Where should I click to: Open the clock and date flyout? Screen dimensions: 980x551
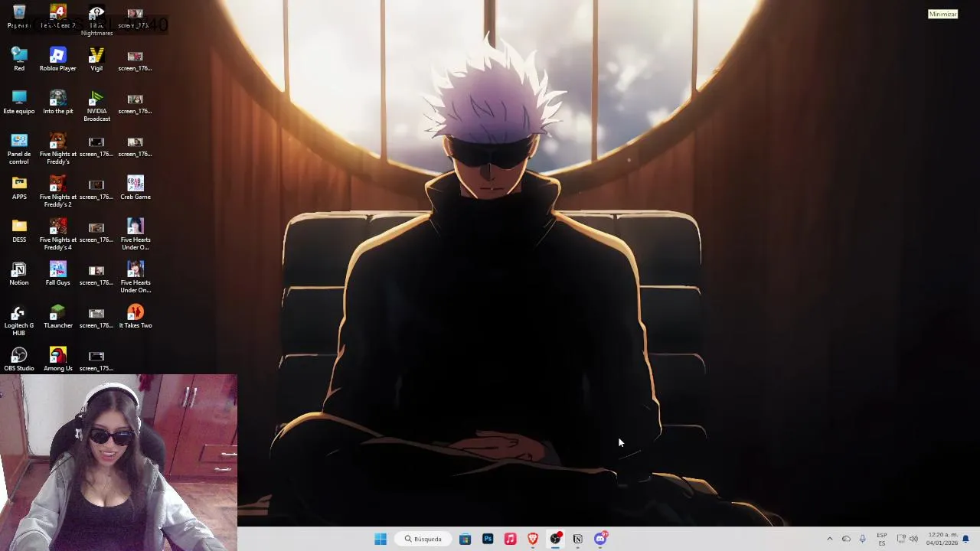942,539
